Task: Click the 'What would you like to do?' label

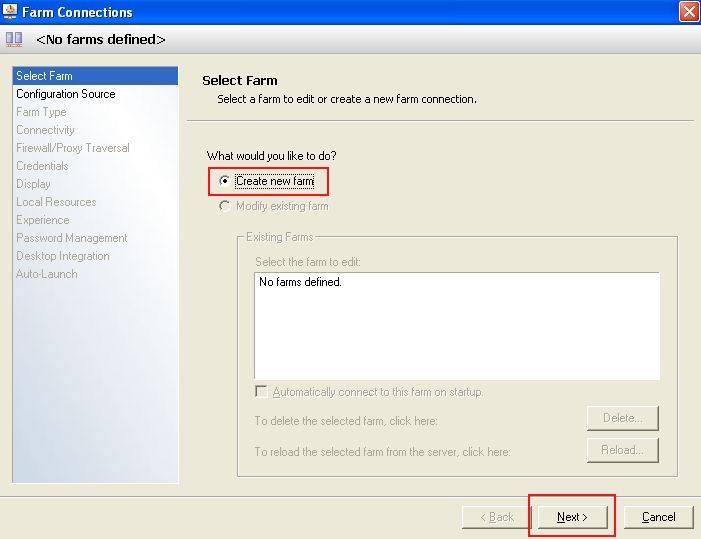Action: tap(271, 156)
